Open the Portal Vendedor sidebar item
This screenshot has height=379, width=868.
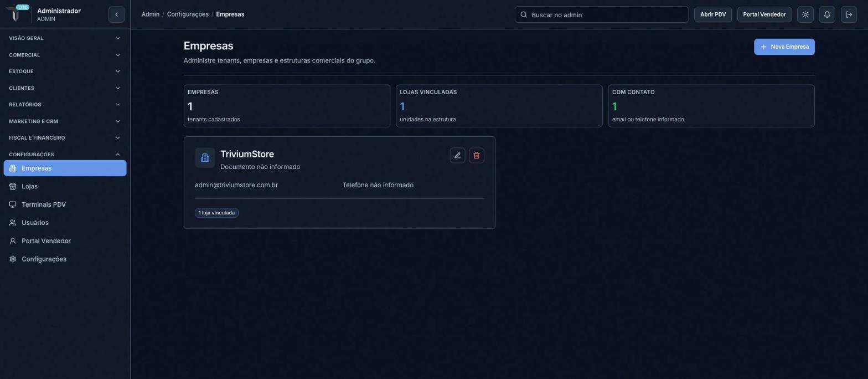pos(65,241)
